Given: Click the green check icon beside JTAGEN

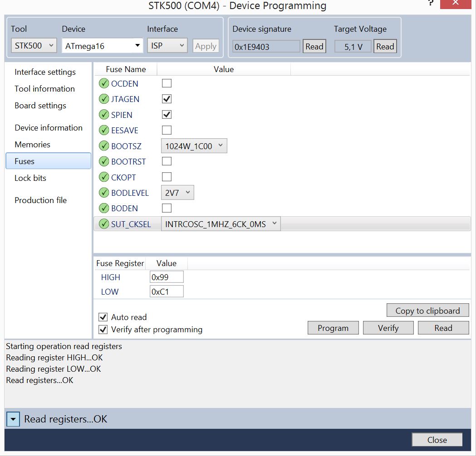Looking at the screenshot, I should 104,99.
